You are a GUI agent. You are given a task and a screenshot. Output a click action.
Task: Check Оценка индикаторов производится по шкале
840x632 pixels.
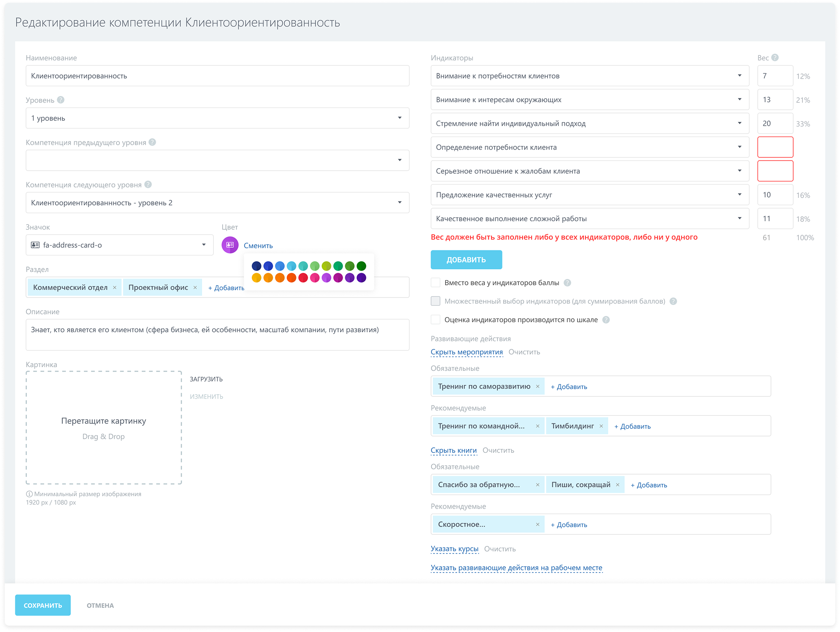tap(436, 320)
